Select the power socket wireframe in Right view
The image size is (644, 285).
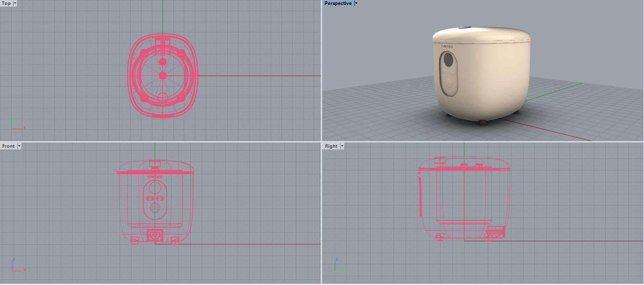pyautogui.click(x=496, y=231)
